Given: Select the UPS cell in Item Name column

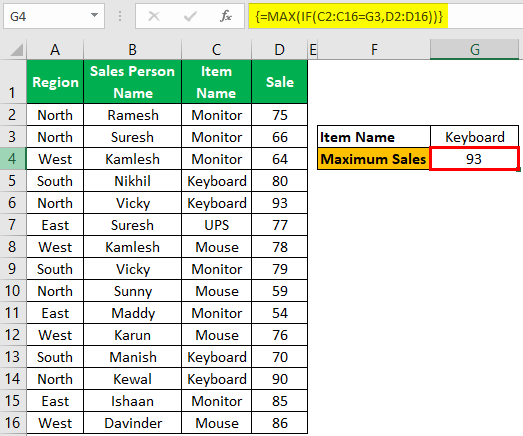Looking at the screenshot, I should coord(216,225).
